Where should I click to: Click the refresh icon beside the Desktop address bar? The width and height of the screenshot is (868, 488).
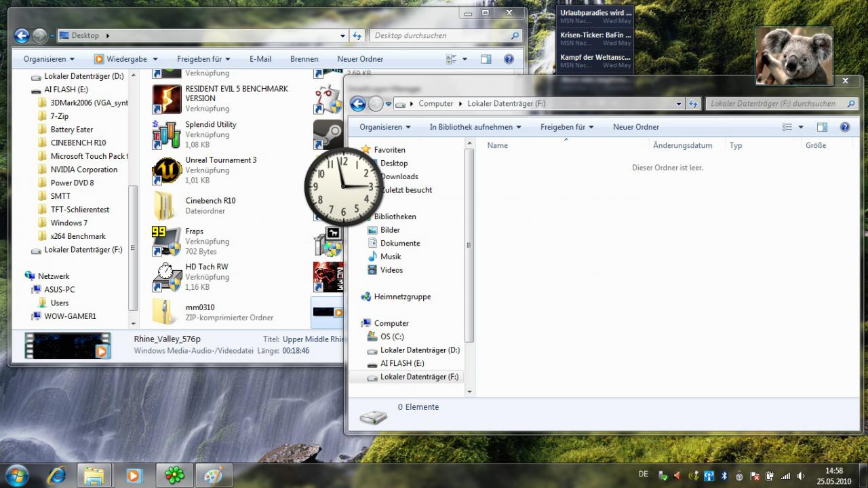(357, 35)
